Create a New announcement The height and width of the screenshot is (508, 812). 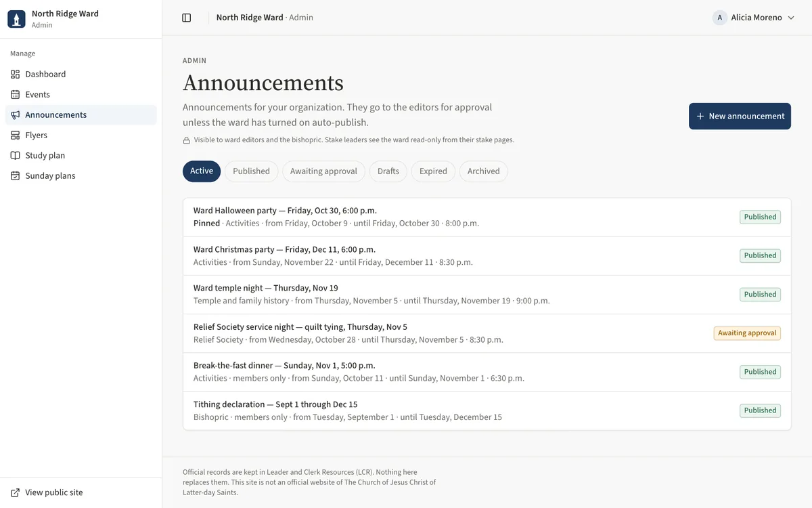pos(740,117)
